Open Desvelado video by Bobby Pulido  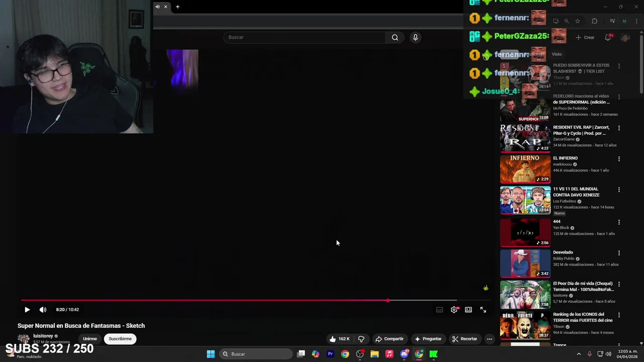pos(525,263)
